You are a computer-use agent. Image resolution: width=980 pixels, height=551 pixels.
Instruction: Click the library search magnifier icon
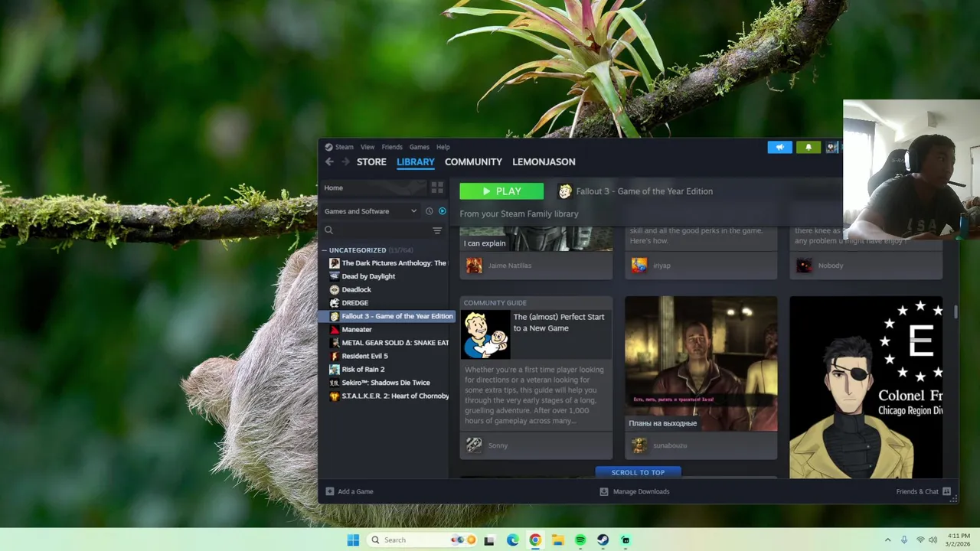(x=328, y=230)
